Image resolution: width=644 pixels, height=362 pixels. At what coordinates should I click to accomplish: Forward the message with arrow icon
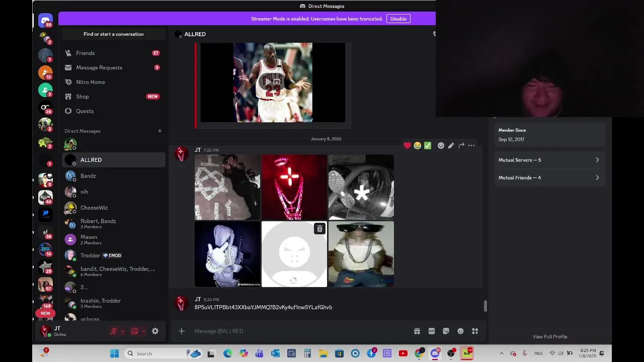461,146
